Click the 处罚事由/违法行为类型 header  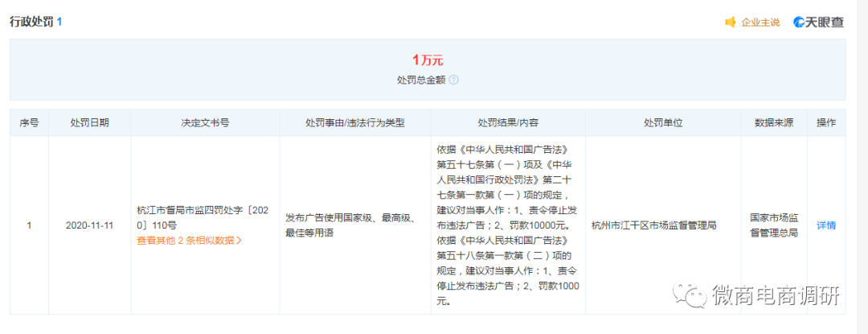354,123
